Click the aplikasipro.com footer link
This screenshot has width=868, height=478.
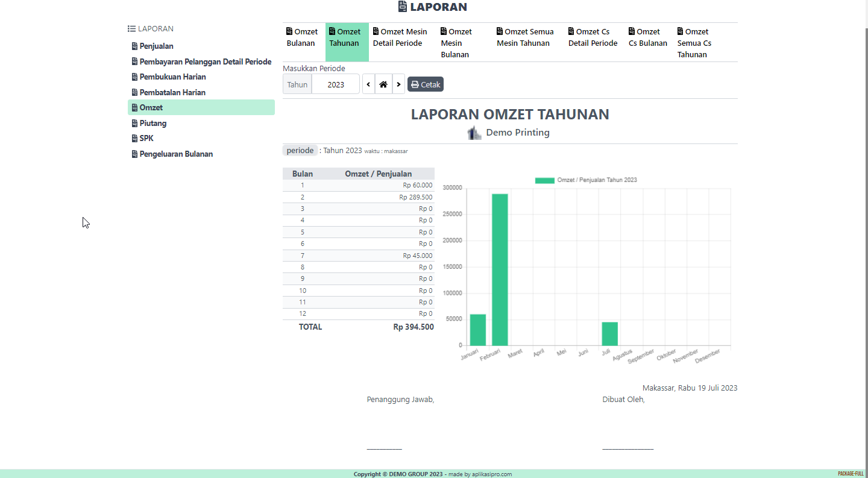click(x=488, y=474)
